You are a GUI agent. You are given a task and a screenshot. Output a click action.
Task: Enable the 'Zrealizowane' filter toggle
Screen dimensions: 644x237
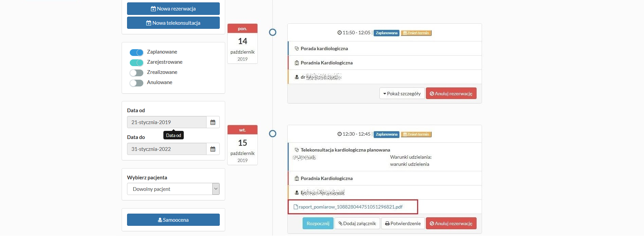(x=137, y=73)
